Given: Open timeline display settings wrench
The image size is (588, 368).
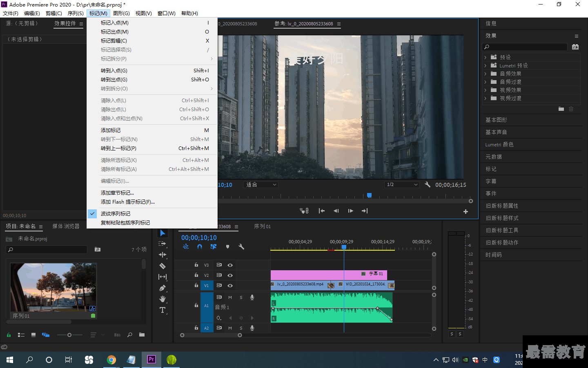Looking at the screenshot, I should (x=241, y=247).
